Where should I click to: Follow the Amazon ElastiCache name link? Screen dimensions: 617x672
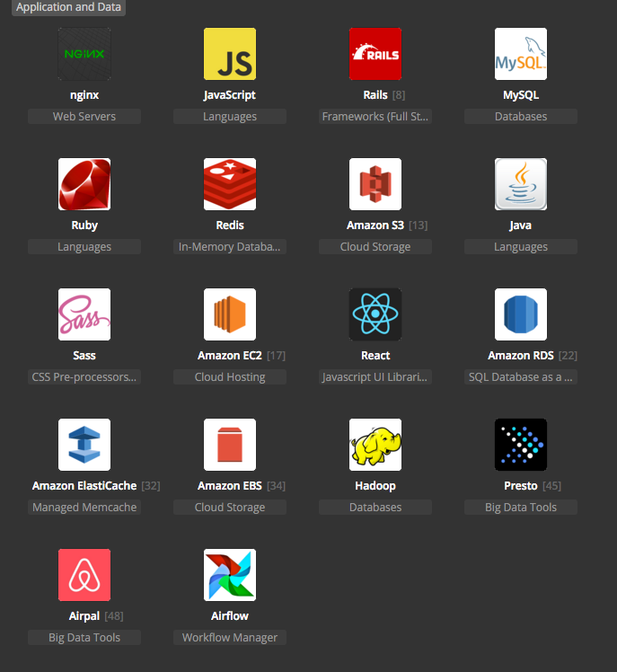point(84,486)
